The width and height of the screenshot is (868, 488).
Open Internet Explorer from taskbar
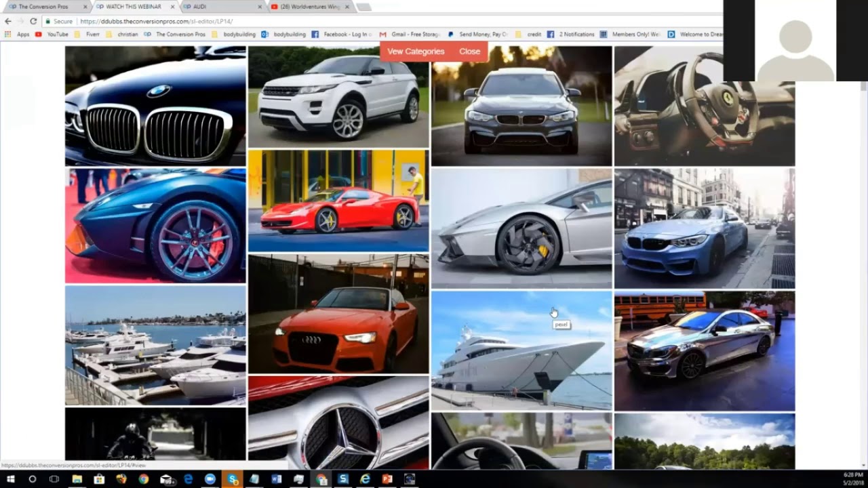[365, 479]
